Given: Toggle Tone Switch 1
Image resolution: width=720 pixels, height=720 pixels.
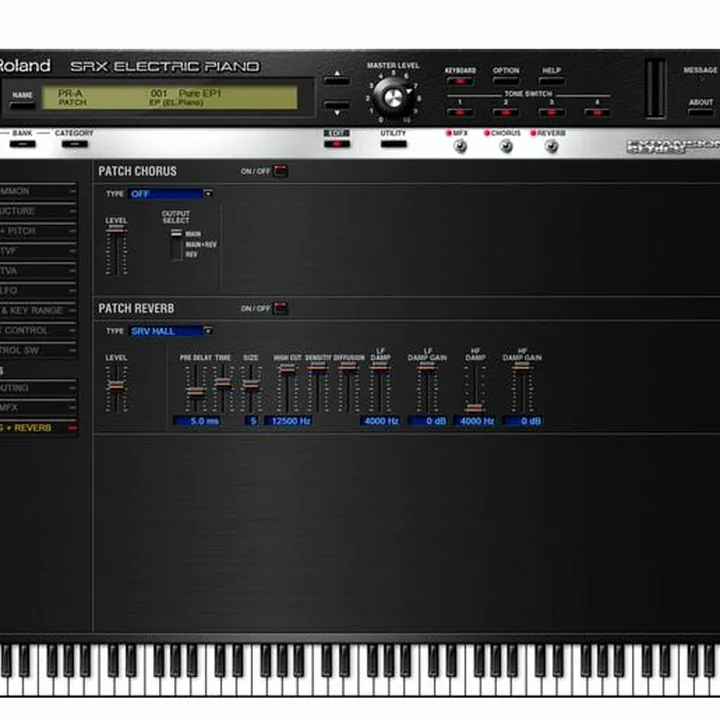Looking at the screenshot, I should (460, 112).
